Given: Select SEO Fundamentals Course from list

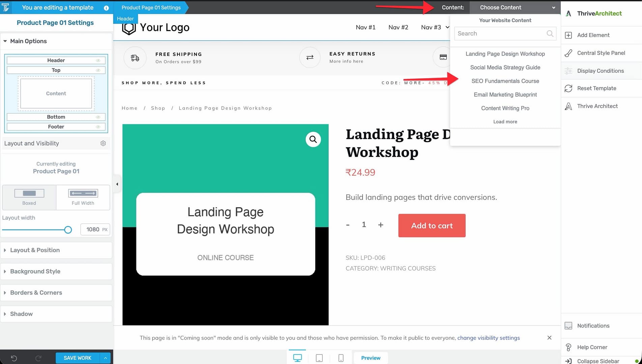Looking at the screenshot, I should pyautogui.click(x=505, y=81).
